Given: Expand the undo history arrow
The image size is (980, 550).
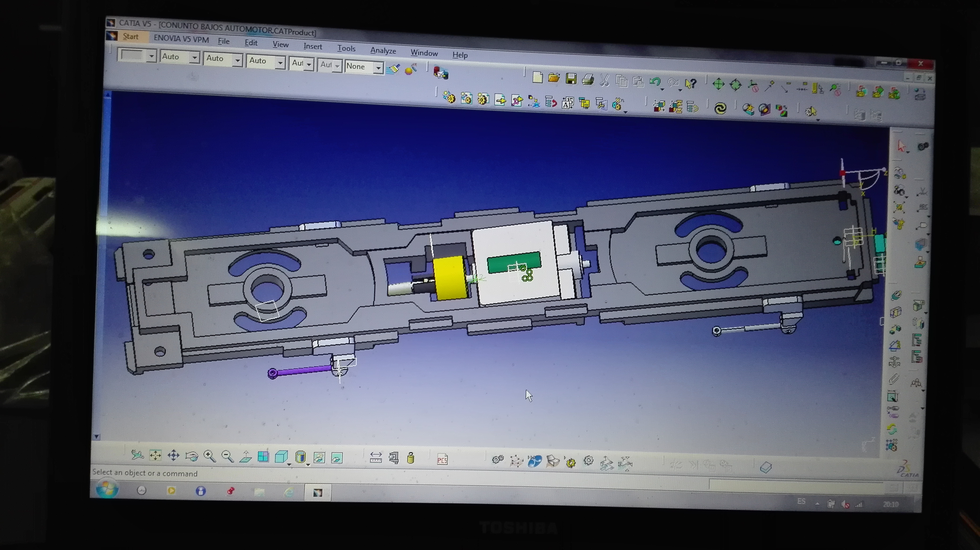Looking at the screenshot, I should pos(662,90).
